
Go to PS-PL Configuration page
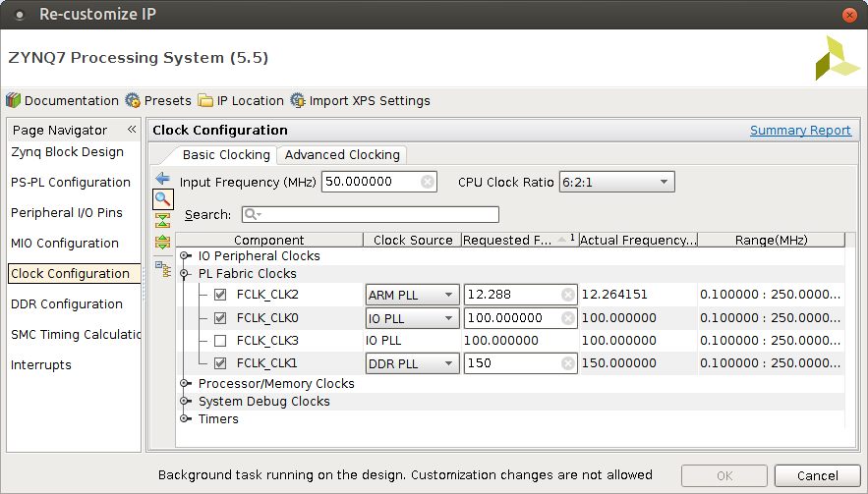tap(71, 183)
